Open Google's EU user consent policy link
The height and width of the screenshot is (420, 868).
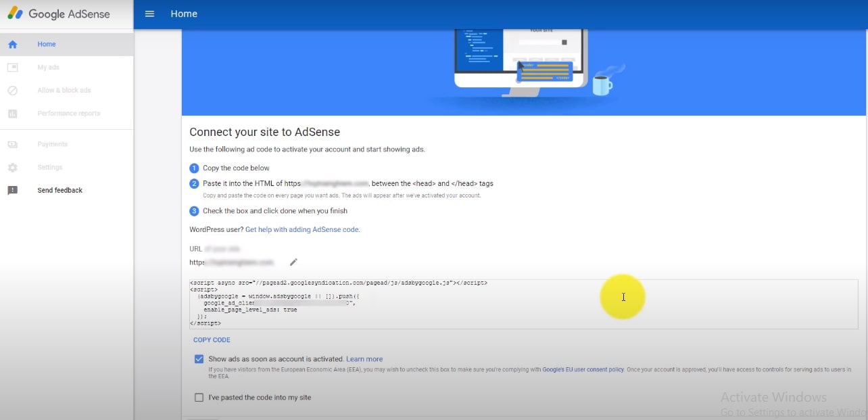[x=583, y=370]
